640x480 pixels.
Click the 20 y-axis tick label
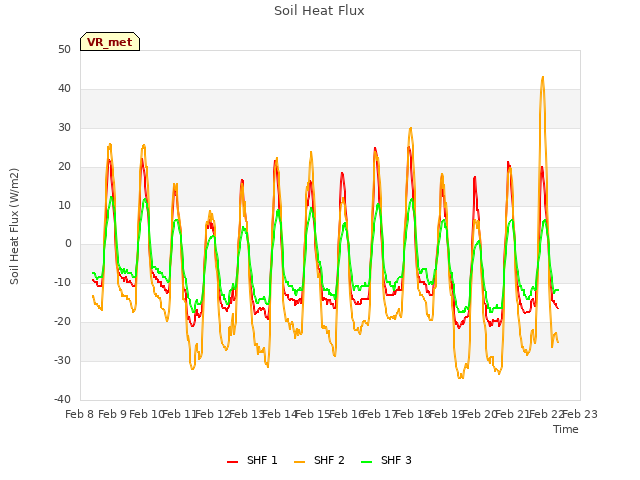click(x=64, y=166)
